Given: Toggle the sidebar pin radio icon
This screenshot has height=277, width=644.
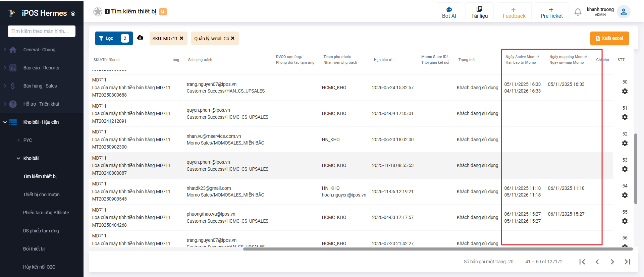Looking at the screenshot, I should pyautogui.click(x=73, y=14).
